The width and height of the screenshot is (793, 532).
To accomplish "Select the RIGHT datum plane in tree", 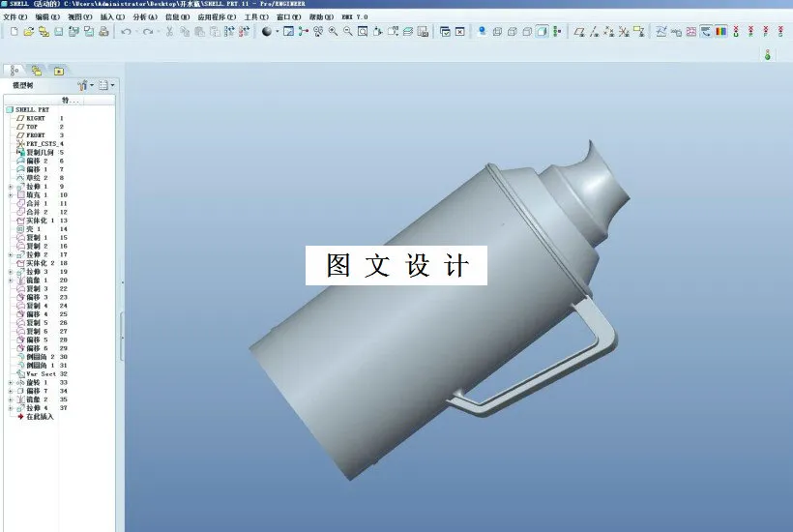I will pyautogui.click(x=31, y=118).
